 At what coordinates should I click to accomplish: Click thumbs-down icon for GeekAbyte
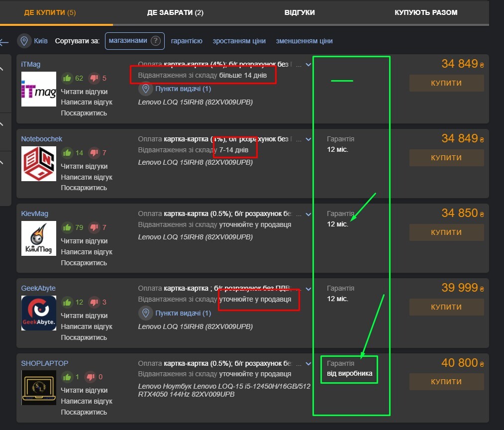[94, 302]
